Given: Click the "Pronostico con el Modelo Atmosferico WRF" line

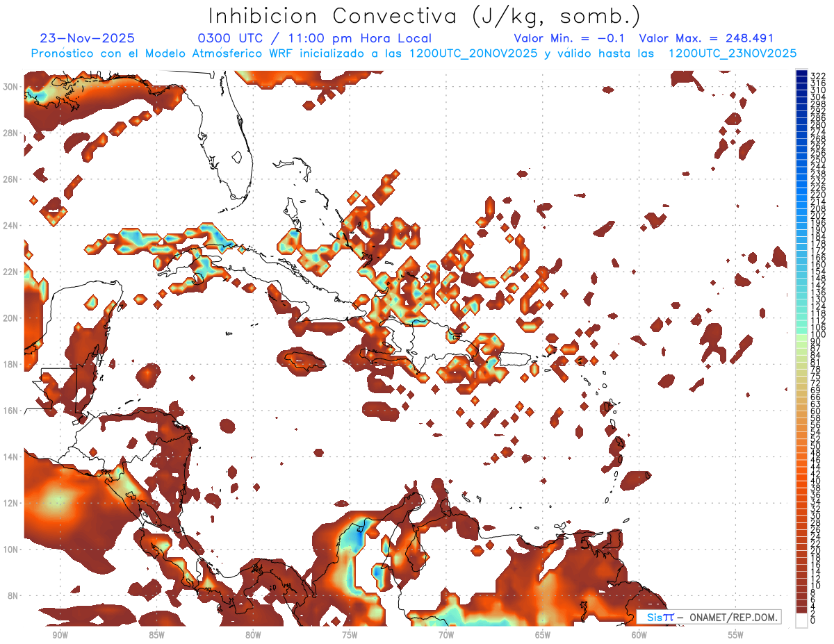Looking at the screenshot, I should 414,53.
